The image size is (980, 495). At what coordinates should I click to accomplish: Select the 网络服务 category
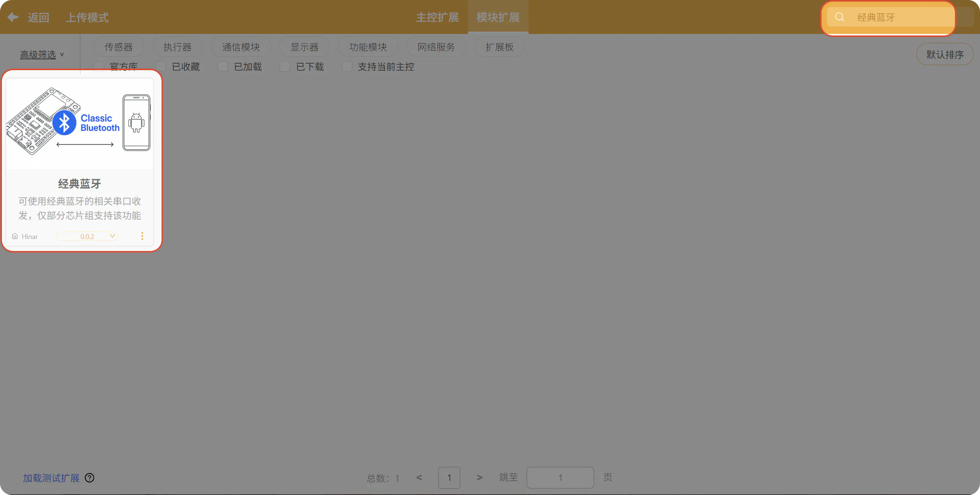436,47
